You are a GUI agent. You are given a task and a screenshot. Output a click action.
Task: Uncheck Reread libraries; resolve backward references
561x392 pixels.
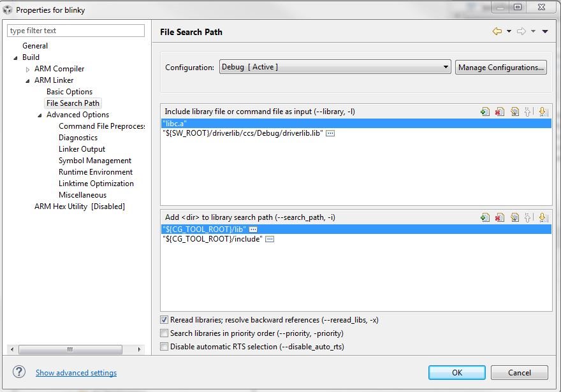tap(164, 320)
